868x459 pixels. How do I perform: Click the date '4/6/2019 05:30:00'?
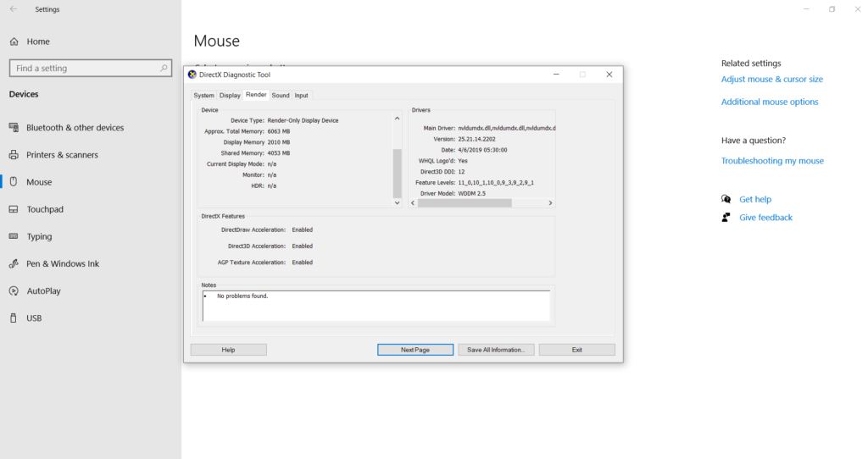482,150
